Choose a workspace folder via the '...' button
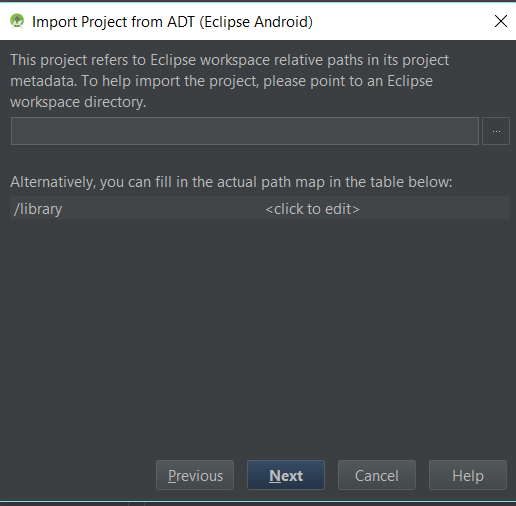The width and height of the screenshot is (516, 506). [x=496, y=131]
